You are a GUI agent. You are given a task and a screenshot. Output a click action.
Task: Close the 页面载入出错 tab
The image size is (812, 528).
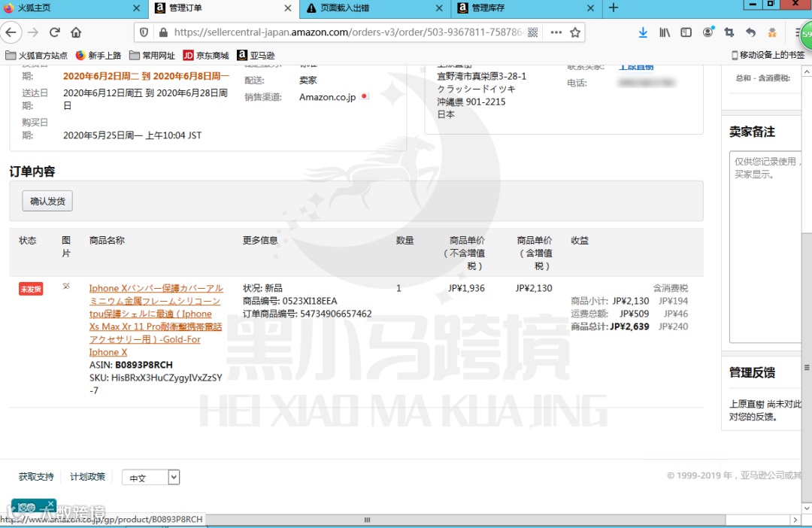(439, 8)
